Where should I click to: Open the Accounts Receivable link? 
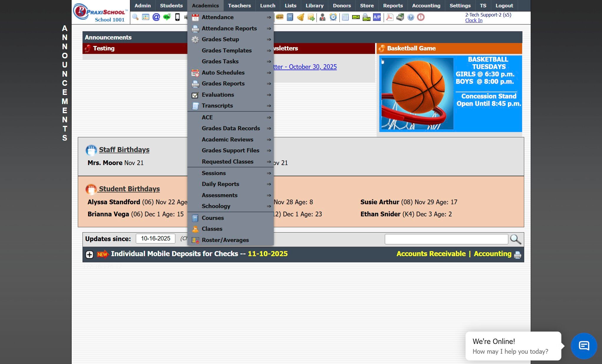click(431, 254)
